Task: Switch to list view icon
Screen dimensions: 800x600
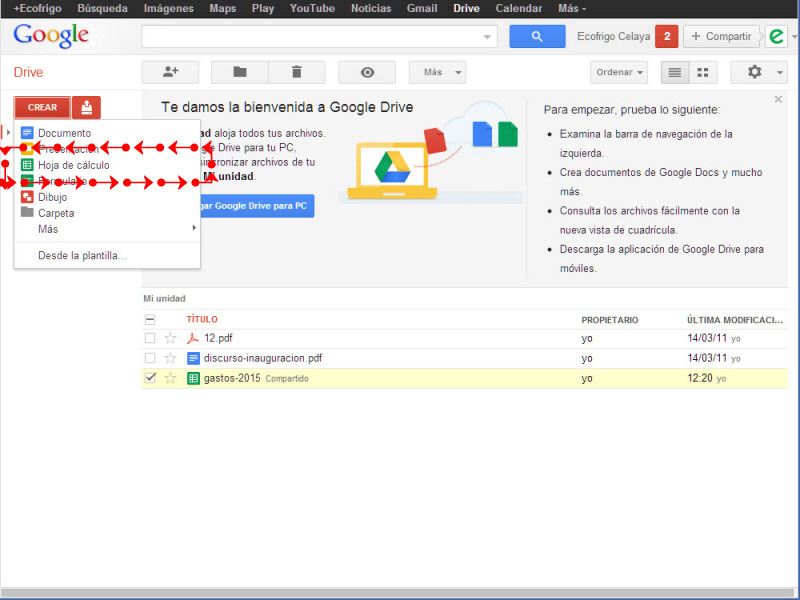Action: coord(675,72)
